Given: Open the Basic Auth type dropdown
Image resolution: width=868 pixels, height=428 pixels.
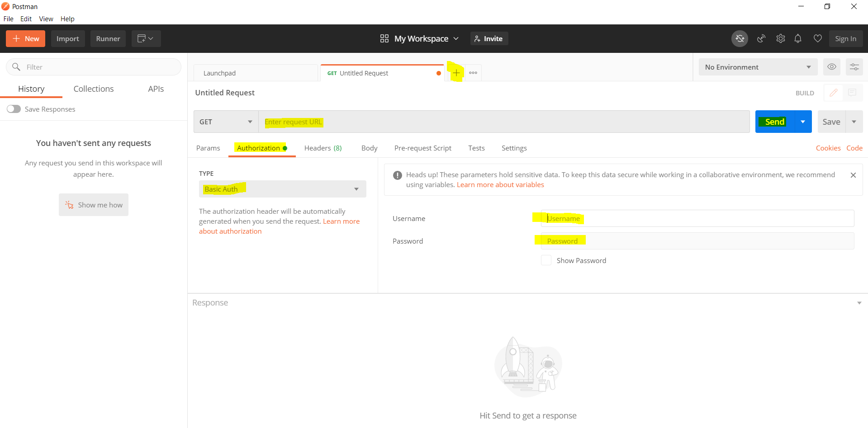Looking at the screenshot, I should tap(283, 189).
